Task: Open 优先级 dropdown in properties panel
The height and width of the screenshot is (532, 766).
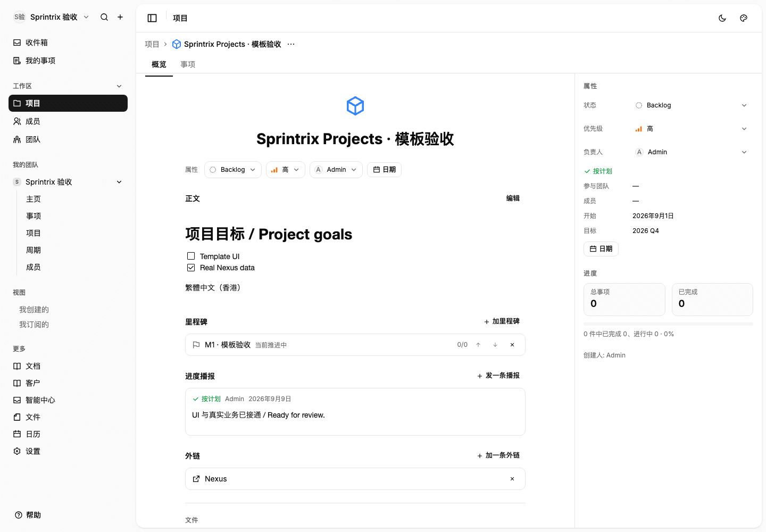Action: [x=692, y=129]
